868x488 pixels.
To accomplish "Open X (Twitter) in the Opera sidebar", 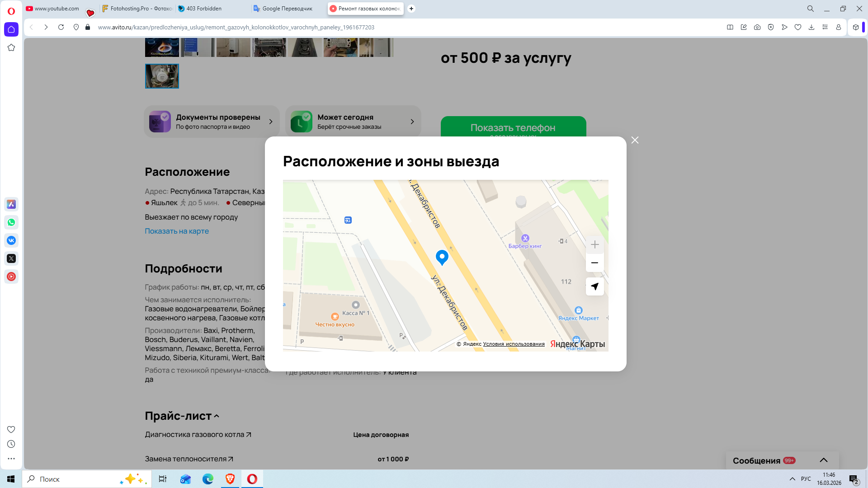I will pos(11,258).
